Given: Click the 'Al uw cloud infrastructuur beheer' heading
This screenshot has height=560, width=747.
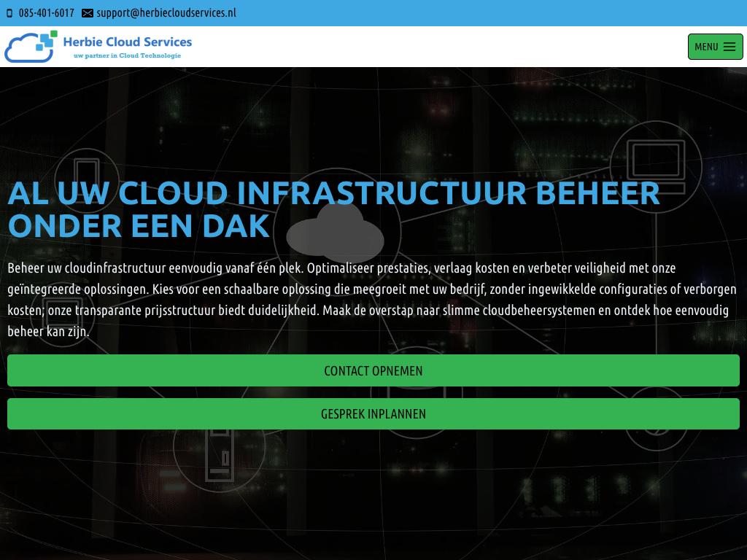Looking at the screenshot, I should tap(333, 193).
